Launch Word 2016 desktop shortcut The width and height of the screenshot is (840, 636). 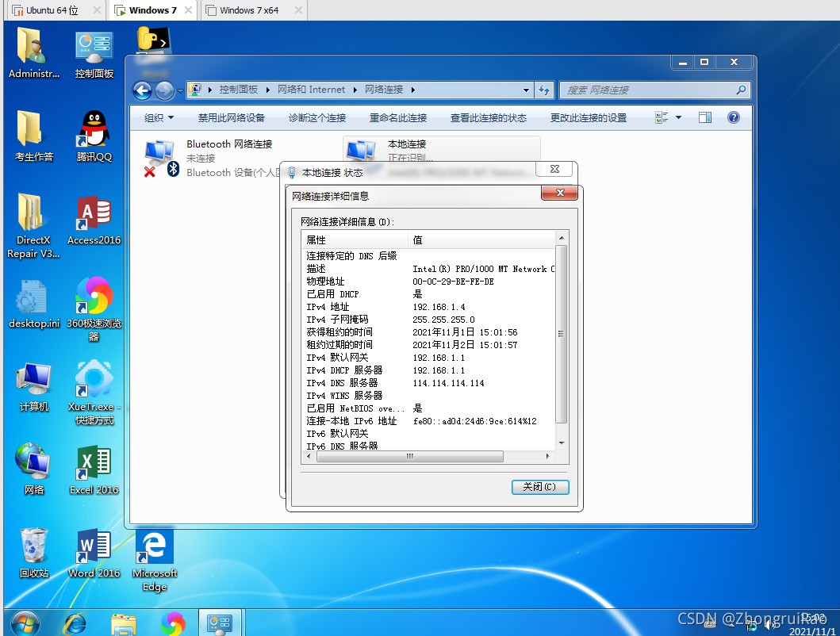(94, 553)
